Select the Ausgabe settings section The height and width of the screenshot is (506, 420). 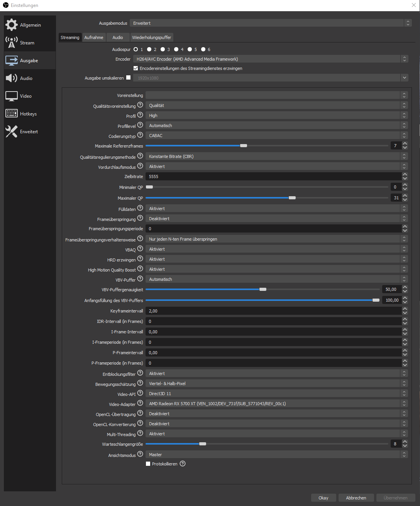click(30, 60)
